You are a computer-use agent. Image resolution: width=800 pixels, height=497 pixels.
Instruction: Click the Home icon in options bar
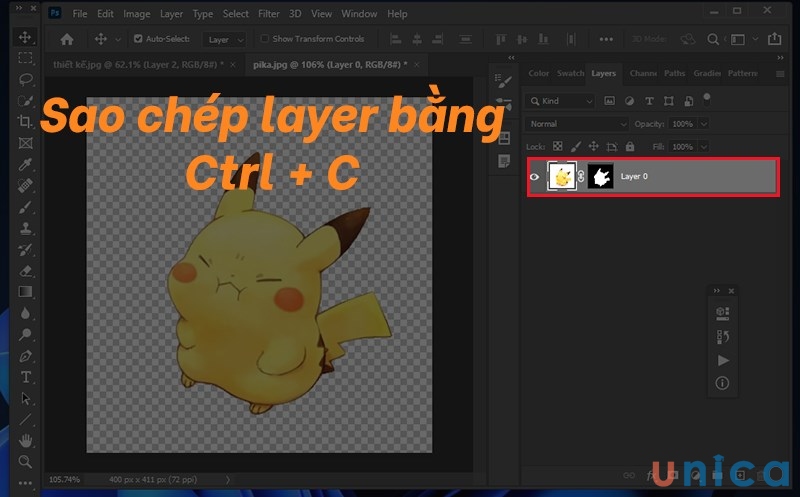pyautogui.click(x=67, y=39)
